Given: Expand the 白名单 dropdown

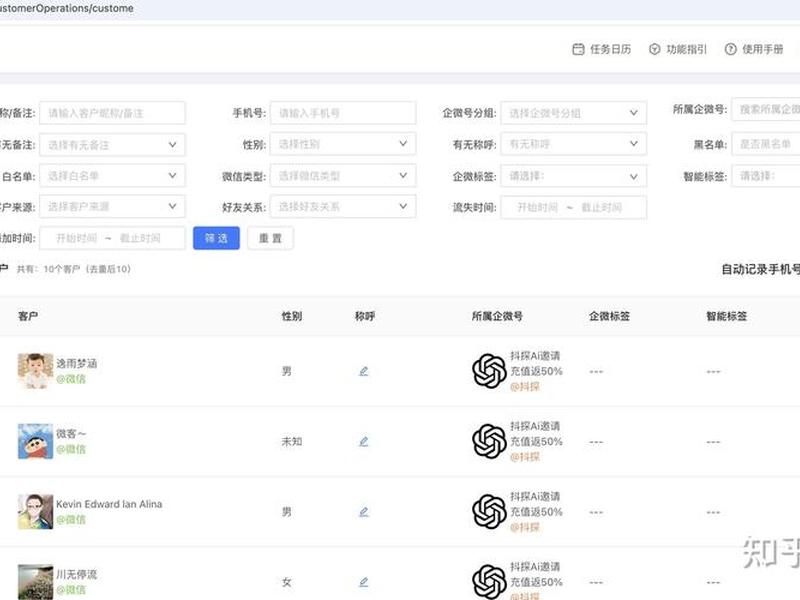Looking at the screenshot, I should pos(112,176).
